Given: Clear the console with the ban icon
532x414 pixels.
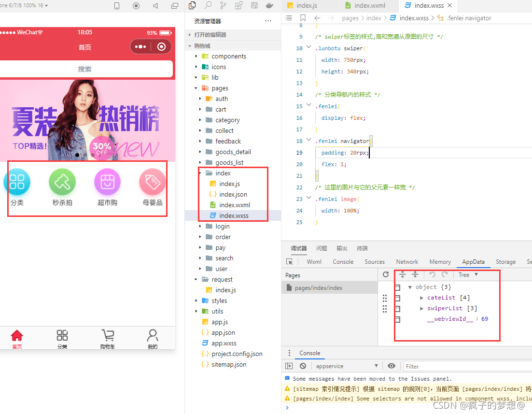Looking at the screenshot, I should click(303, 366).
